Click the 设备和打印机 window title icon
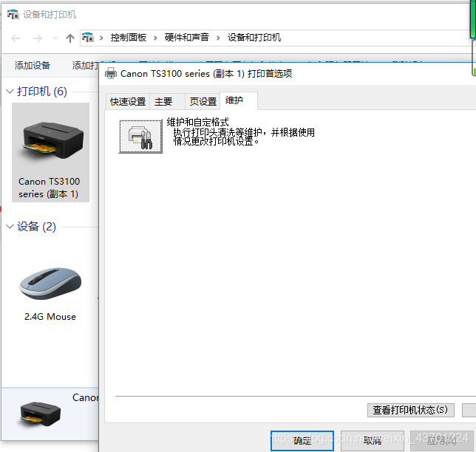The height and width of the screenshot is (452, 476). coord(13,14)
